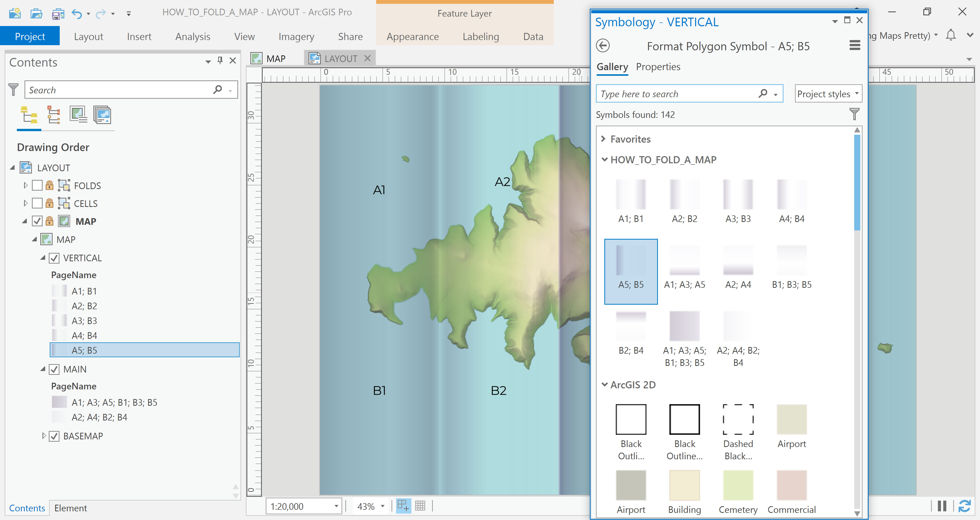Click the symbol gallery filter icon

(x=854, y=114)
